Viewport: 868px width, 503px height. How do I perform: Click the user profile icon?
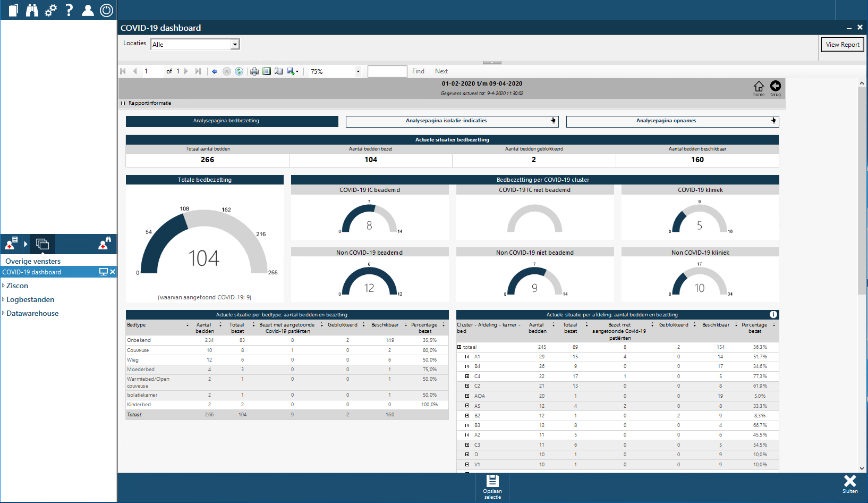[88, 10]
